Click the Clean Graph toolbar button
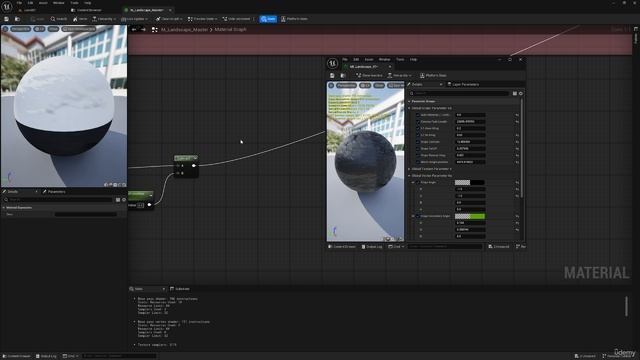Viewport: 640px width, 360px height. point(169,19)
